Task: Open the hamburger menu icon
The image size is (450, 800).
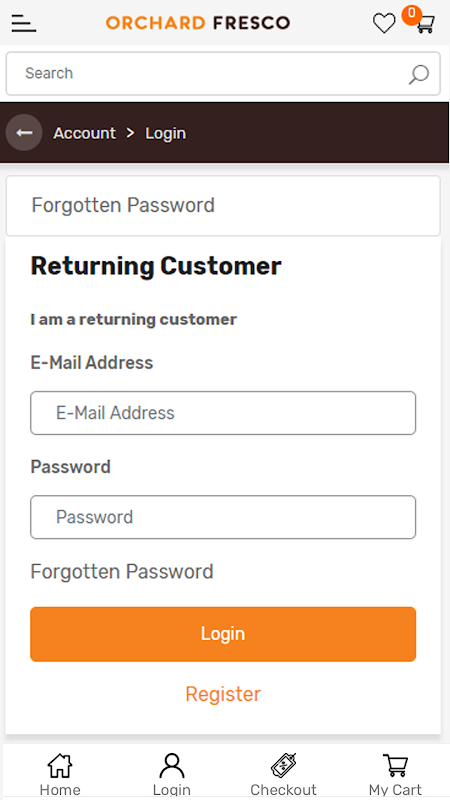Action: click(x=23, y=23)
